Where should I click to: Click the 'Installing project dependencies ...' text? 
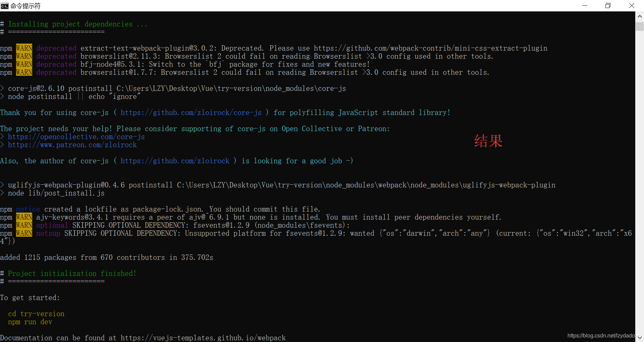pyautogui.click(x=78, y=24)
